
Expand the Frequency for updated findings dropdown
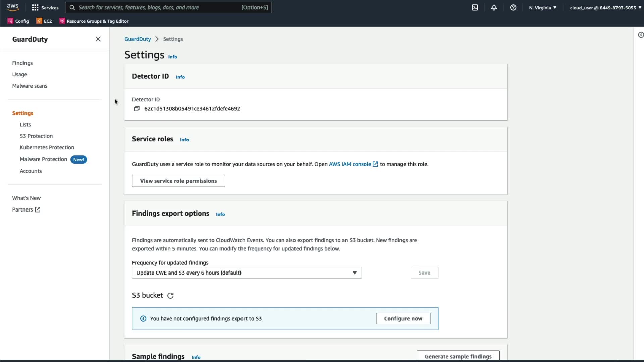click(x=247, y=273)
